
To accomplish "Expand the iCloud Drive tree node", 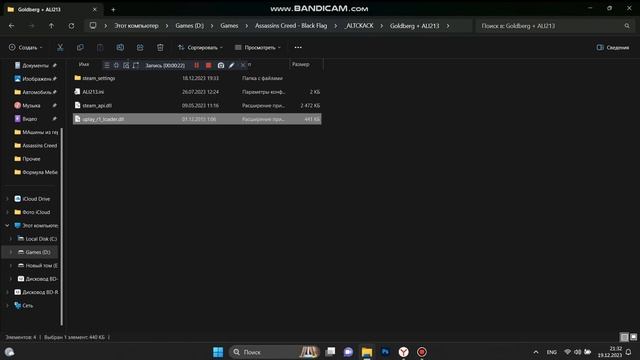I will 7,199.
